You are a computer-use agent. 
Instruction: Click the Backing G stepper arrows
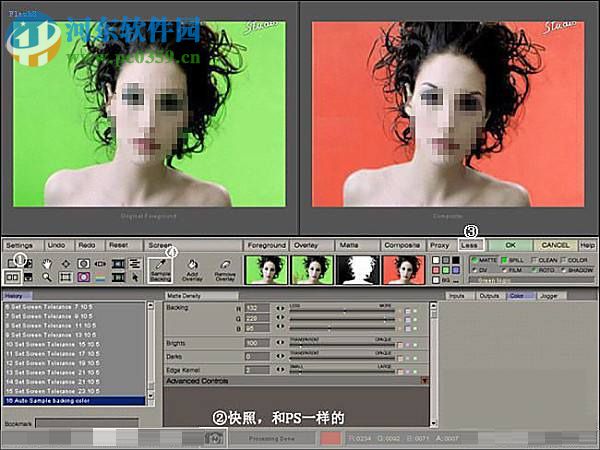(x=280, y=317)
